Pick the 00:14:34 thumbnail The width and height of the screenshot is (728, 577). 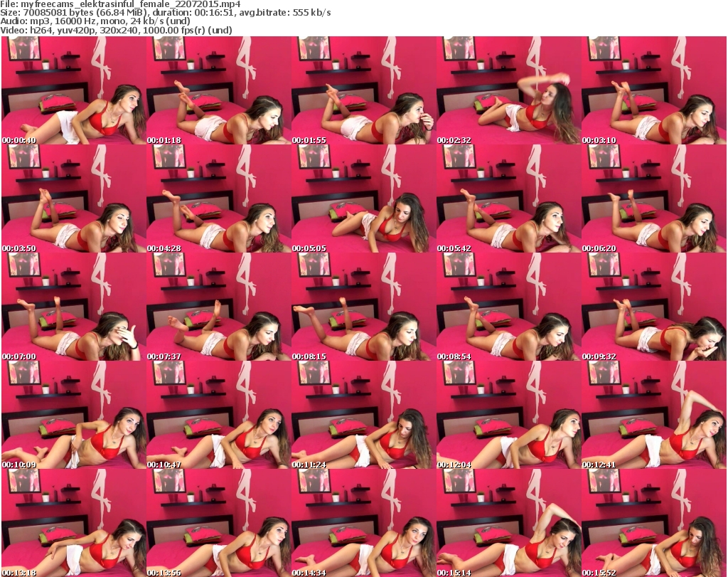pos(363,523)
